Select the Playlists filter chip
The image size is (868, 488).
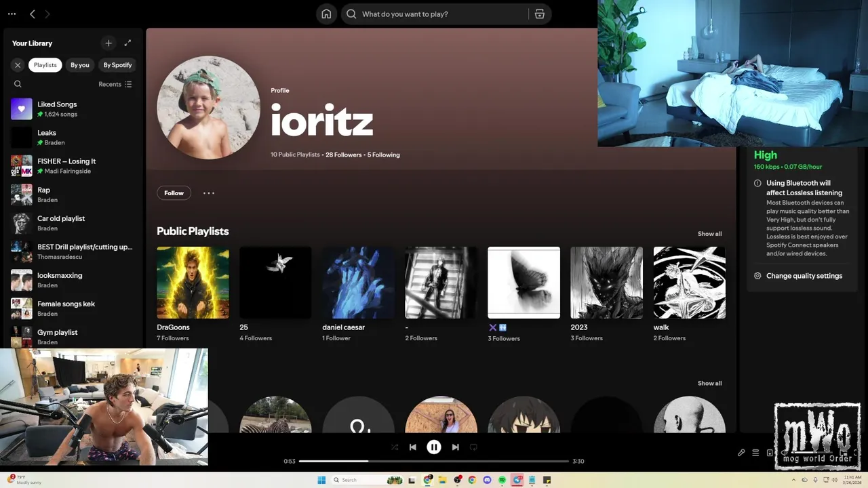pos(45,65)
